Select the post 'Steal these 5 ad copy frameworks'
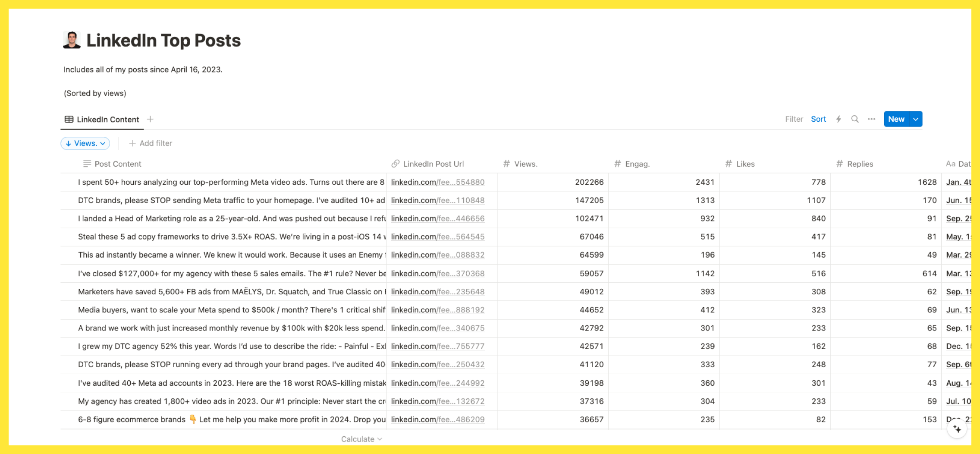Viewport: 980px width, 454px height. click(231, 236)
